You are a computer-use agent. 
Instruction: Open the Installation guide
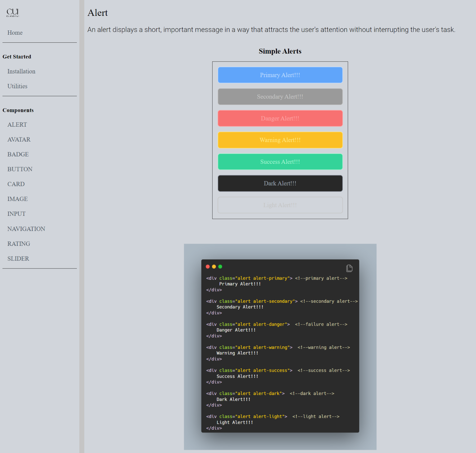click(x=21, y=71)
